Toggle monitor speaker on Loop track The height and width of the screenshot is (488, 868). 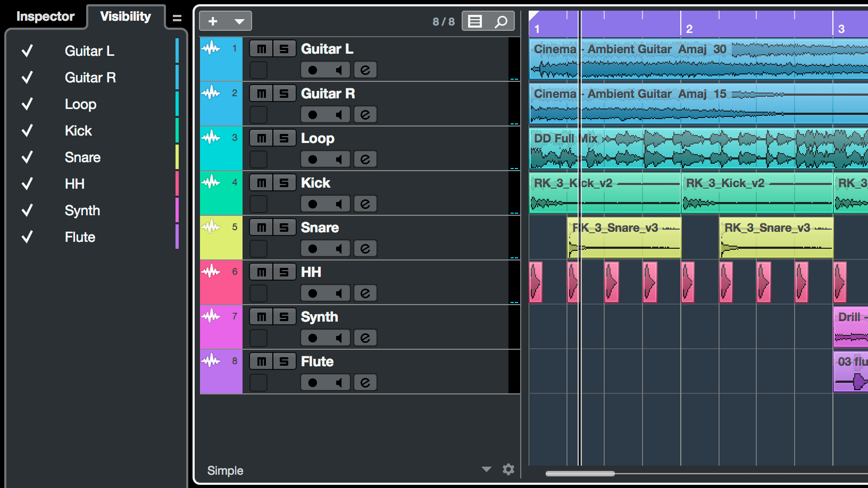click(338, 159)
